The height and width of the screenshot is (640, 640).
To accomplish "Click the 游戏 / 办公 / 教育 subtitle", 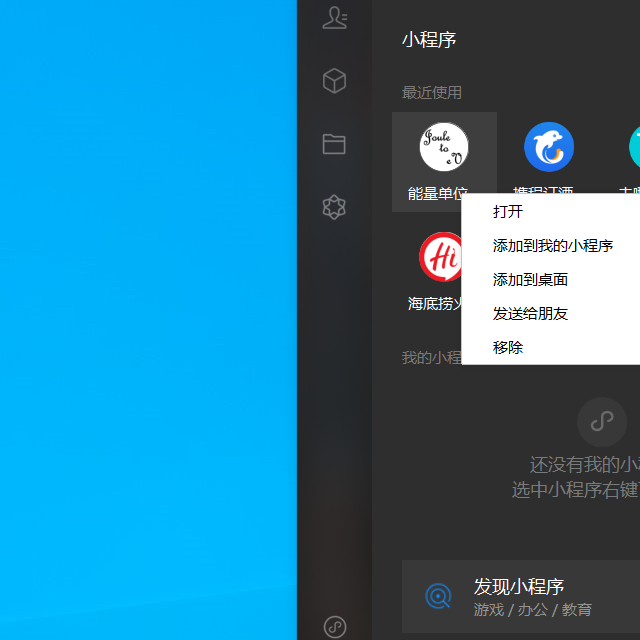I will (x=533, y=610).
